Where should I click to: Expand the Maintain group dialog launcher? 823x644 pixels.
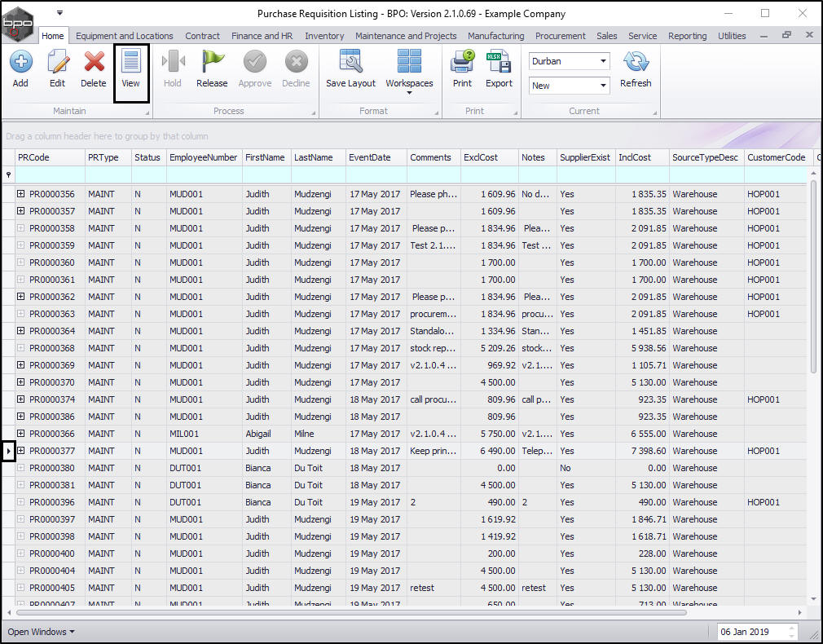tap(147, 113)
